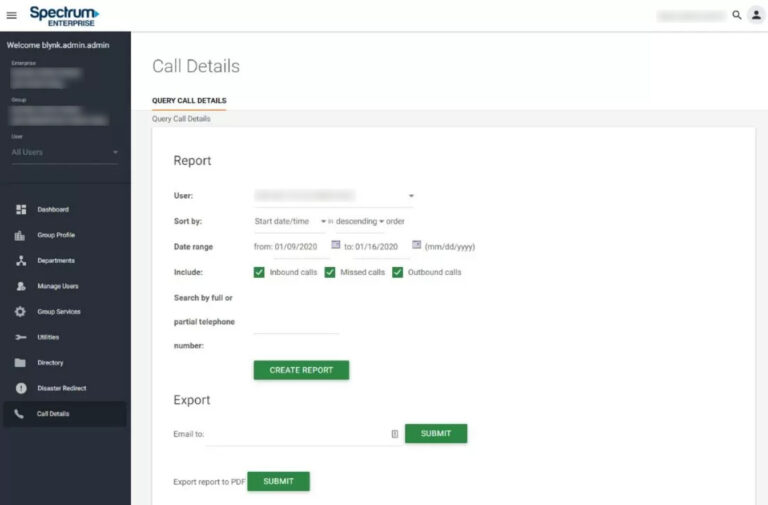Image resolution: width=768 pixels, height=505 pixels.
Task: Click the Group Profile building icon
Action: 20,236
